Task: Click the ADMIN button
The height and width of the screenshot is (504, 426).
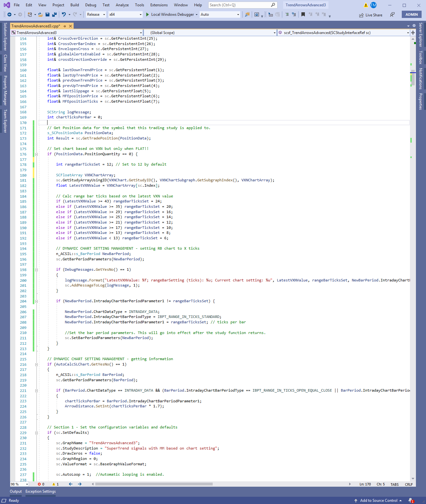Action: tap(412, 14)
